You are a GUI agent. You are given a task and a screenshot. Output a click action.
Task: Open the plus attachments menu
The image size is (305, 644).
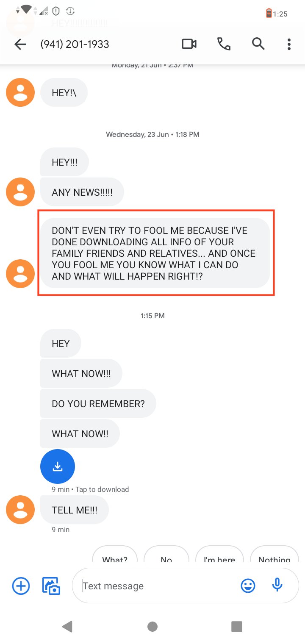pyautogui.click(x=21, y=586)
